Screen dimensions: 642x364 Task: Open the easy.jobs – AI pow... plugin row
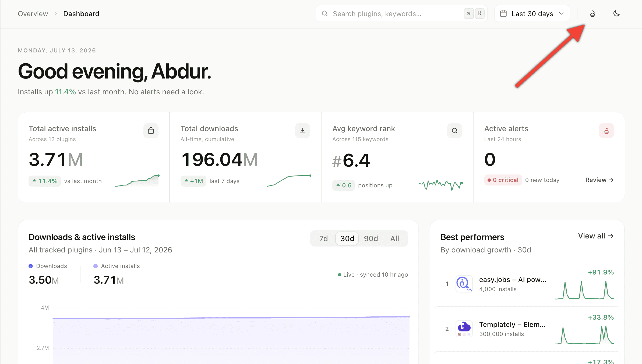click(x=527, y=284)
